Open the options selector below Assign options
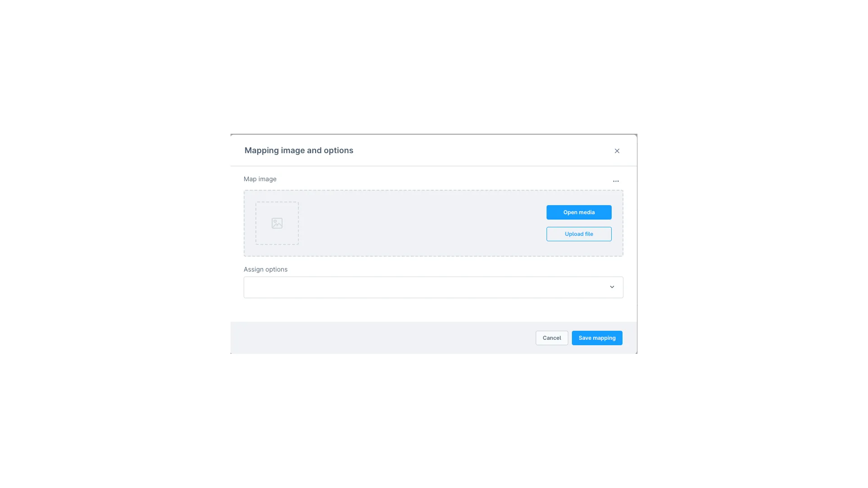 433,286
